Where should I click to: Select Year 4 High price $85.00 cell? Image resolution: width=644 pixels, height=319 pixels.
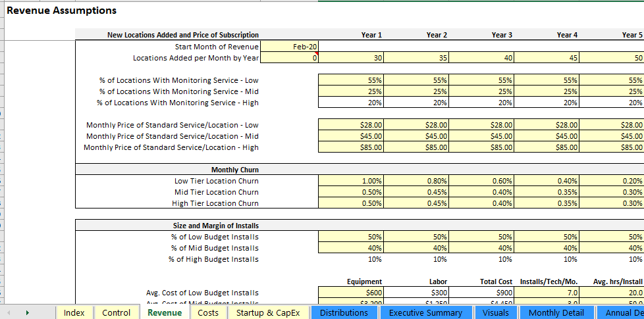click(547, 147)
